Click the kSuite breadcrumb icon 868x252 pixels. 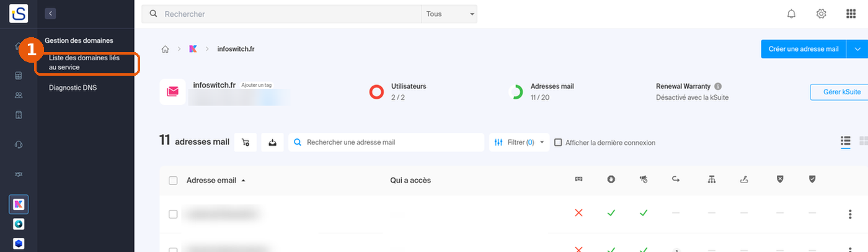[193, 49]
